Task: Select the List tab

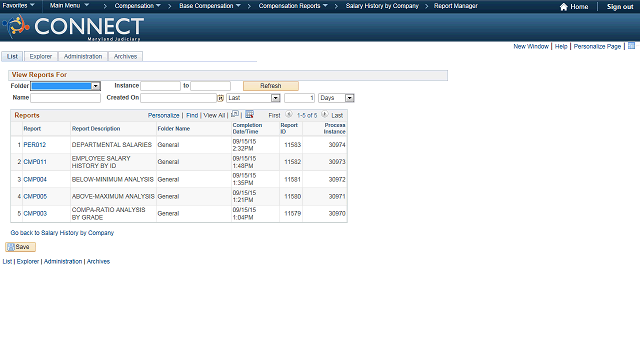Action: point(12,56)
